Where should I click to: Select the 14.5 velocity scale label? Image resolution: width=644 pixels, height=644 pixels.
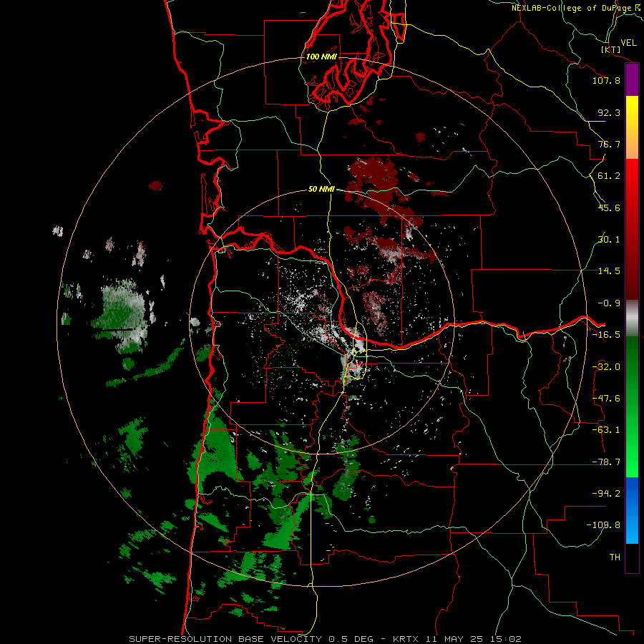click(609, 271)
